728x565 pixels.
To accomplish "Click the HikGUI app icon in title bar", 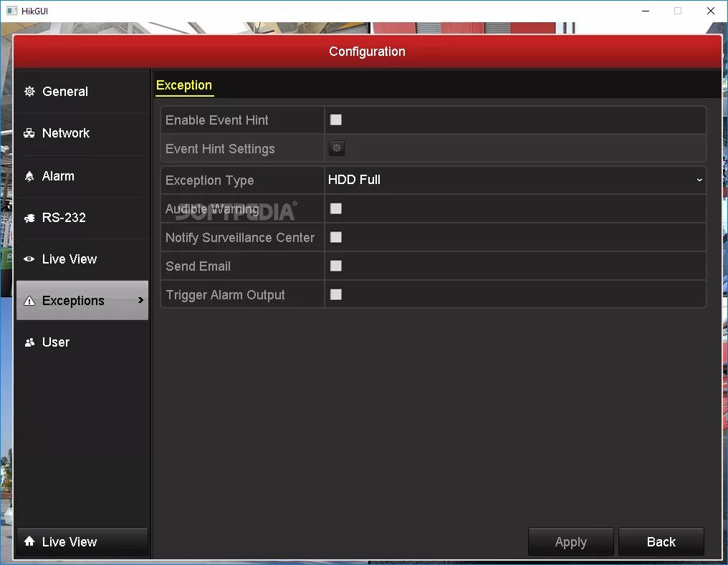I will (11, 11).
